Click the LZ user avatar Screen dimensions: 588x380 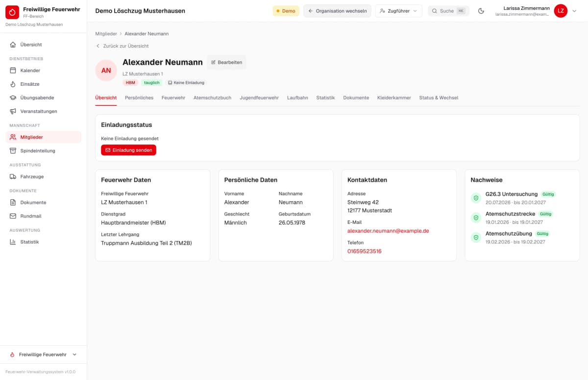point(561,11)
